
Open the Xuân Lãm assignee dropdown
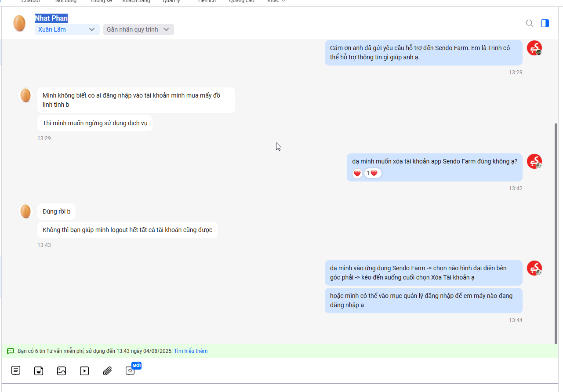click(x=67, y=29)
